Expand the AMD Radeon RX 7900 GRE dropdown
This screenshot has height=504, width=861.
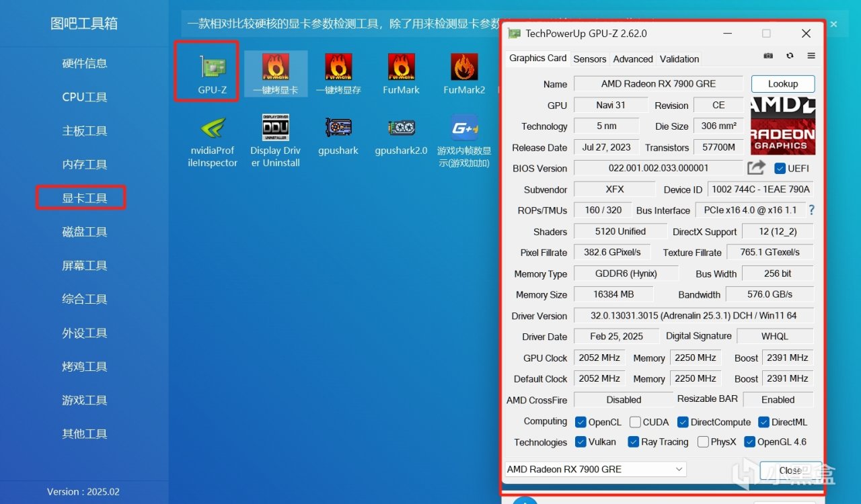click(595, 469)
